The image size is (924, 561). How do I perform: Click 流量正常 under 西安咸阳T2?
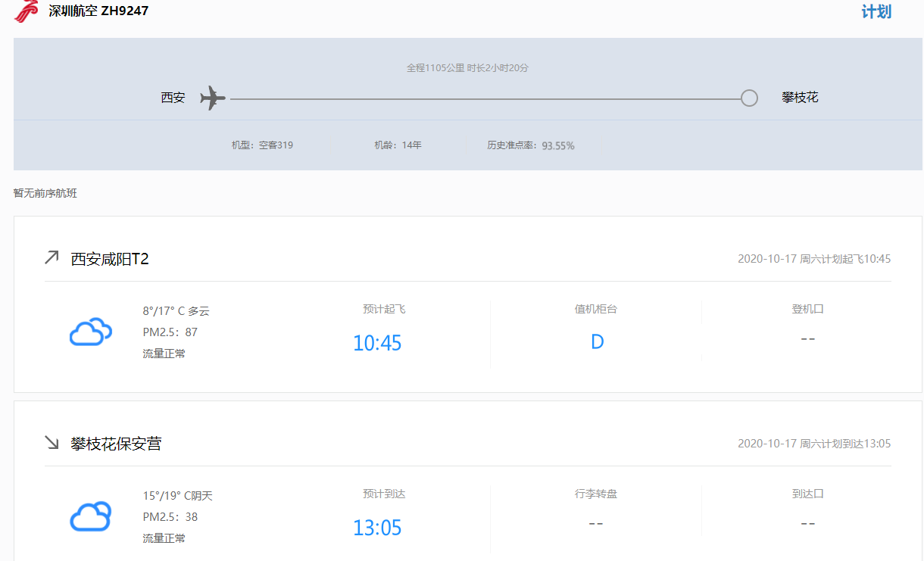coord(164,354)
